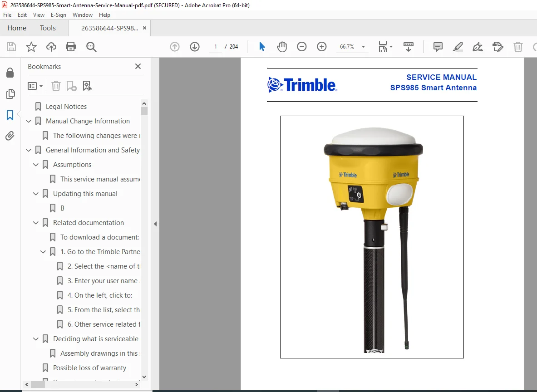The width and height of the screenshot is (537, 392).
Task: Add a sticky note comment
Action: click(438, 47)
